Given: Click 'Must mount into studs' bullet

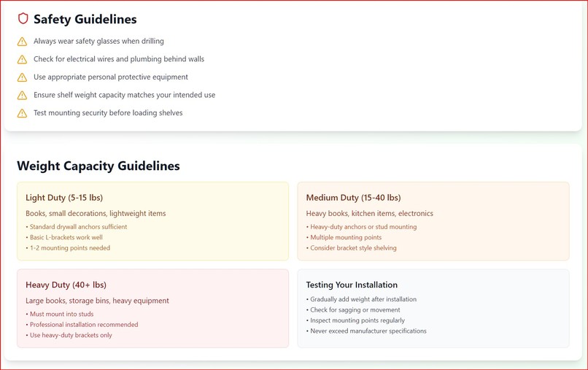Looking at the screenshot, I should point(60,314).
